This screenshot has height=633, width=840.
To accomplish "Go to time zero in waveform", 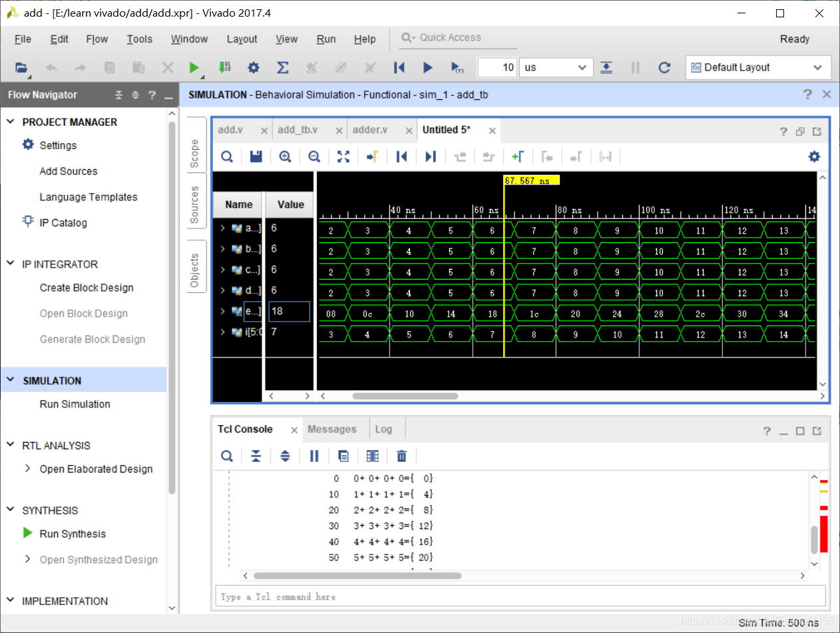I will pos(401,156).
